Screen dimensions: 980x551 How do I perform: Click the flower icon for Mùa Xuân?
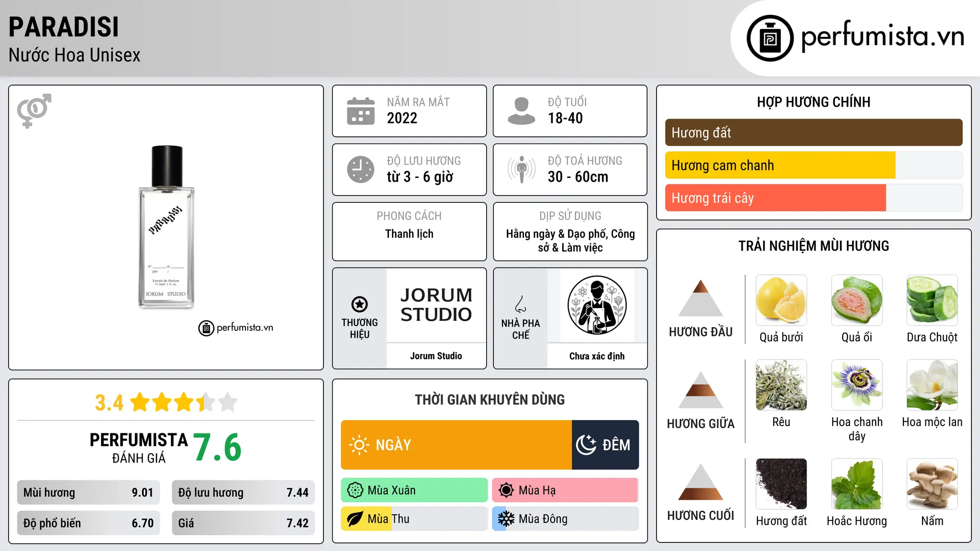[355, 490]
